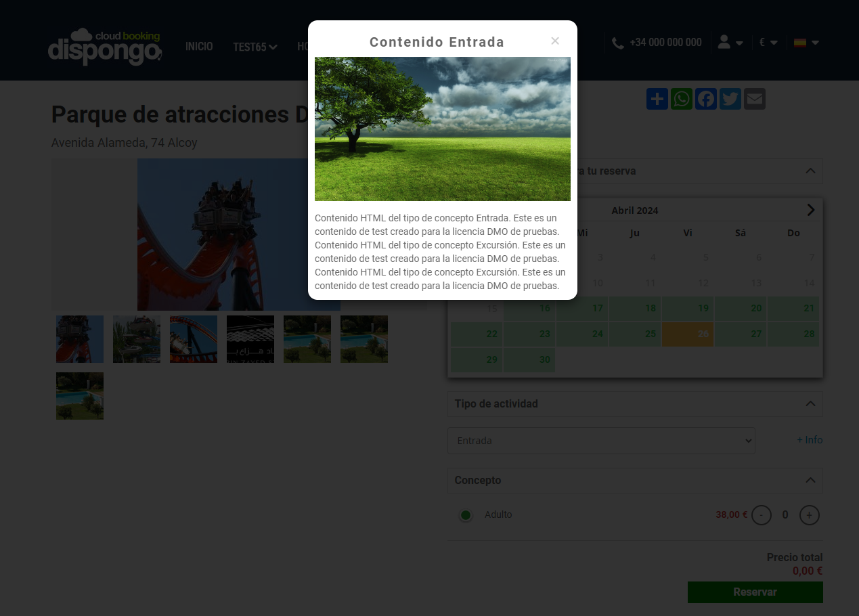Share by Email icon
Viewport: 859px width, 616px height.
pyautogui.click(x=755, y=99)
